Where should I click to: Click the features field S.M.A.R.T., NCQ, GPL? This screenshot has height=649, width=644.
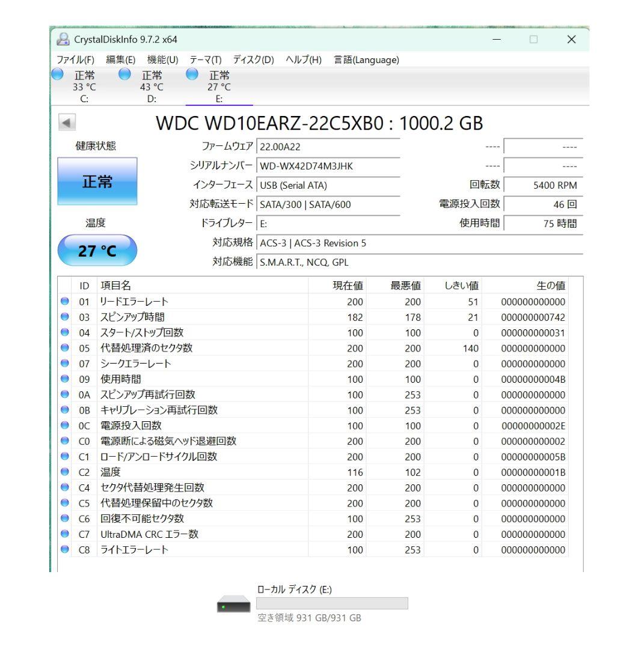(x=420, y=262)
